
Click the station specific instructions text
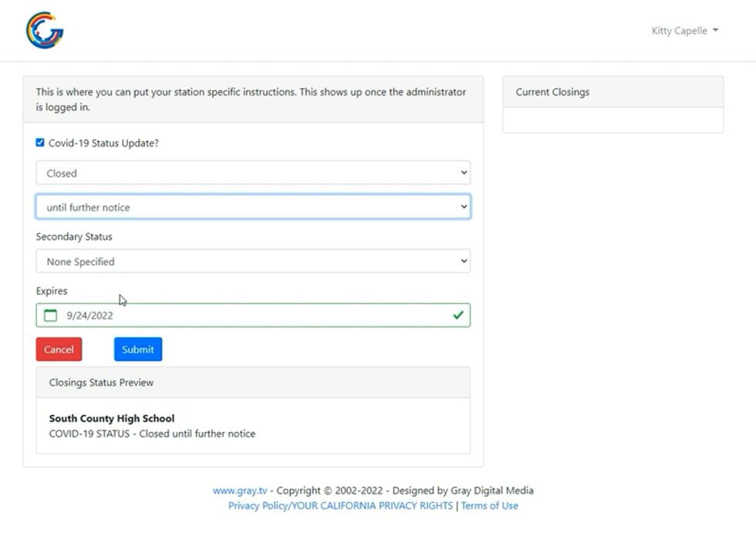pos(251,100)
